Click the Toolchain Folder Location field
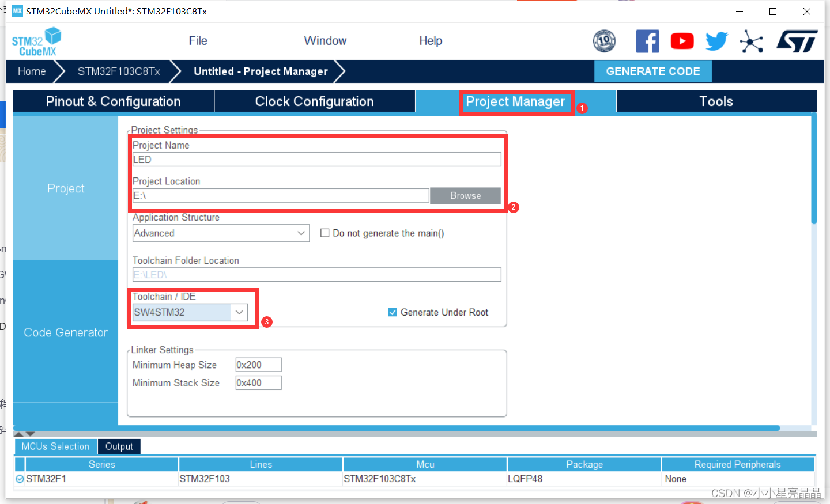Image resolution: width=830 pixels, height=504 pixels. coord(317,275)
